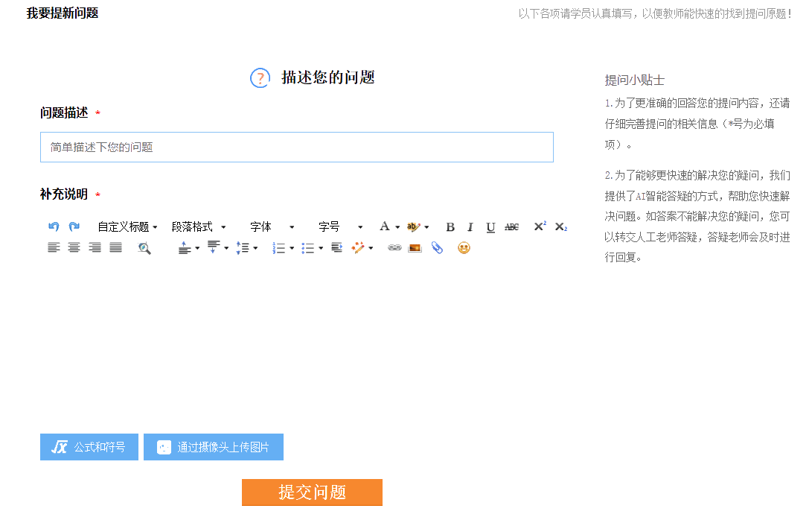Insert a hyperlink with the chain icon

(x=394, y=247)
